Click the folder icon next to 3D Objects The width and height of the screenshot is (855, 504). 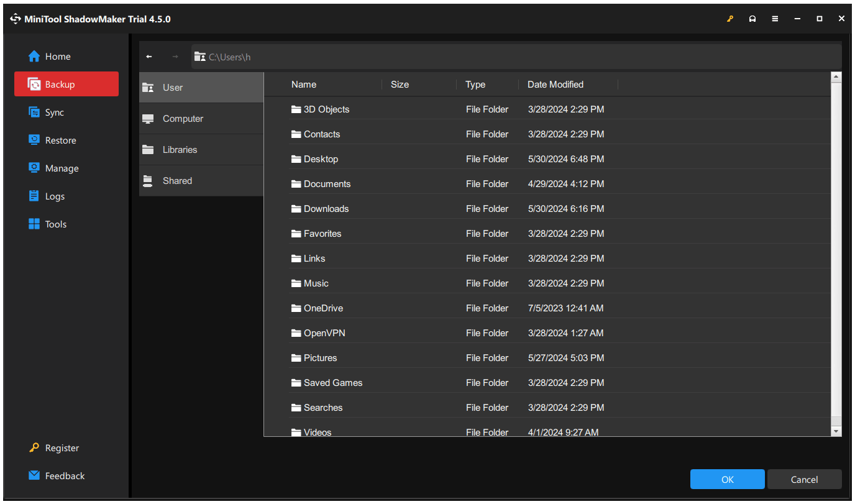(296, 109)
